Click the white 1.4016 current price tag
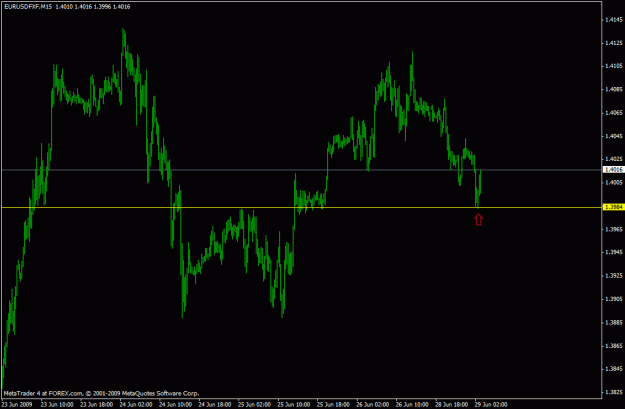 (x=613, y=170)
